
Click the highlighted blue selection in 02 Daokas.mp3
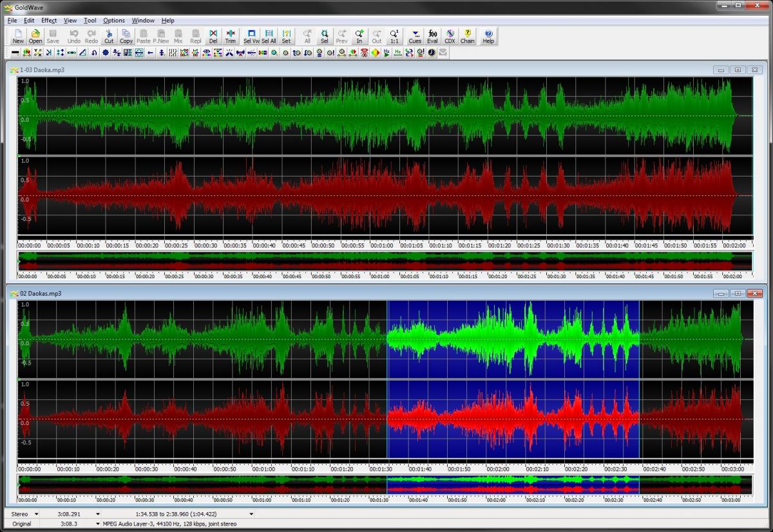(x=513, y=379)
